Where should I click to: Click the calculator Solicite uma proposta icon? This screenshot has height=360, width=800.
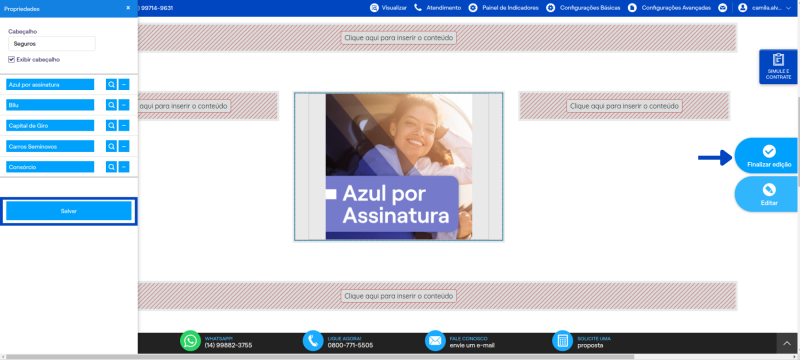562,341
